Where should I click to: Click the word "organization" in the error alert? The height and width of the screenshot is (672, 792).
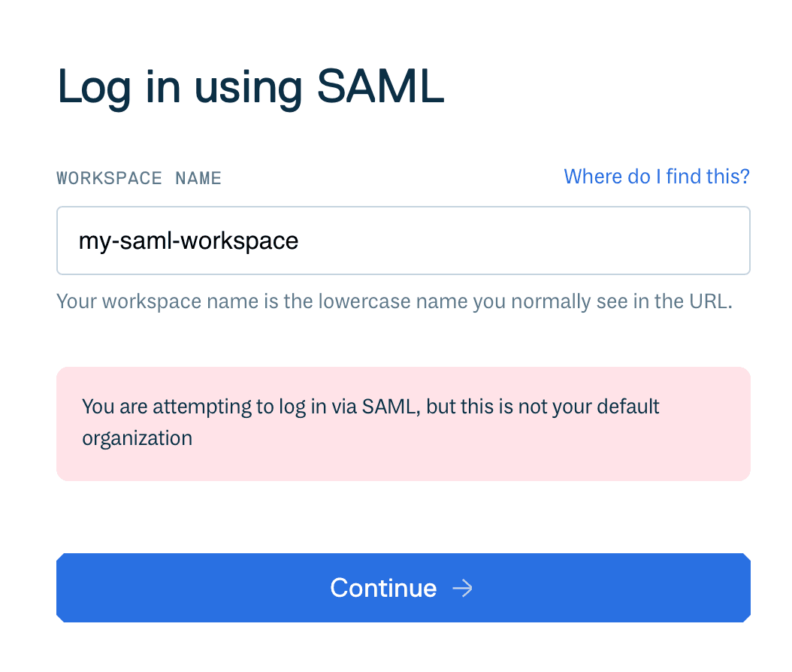(x=138, y=438)
